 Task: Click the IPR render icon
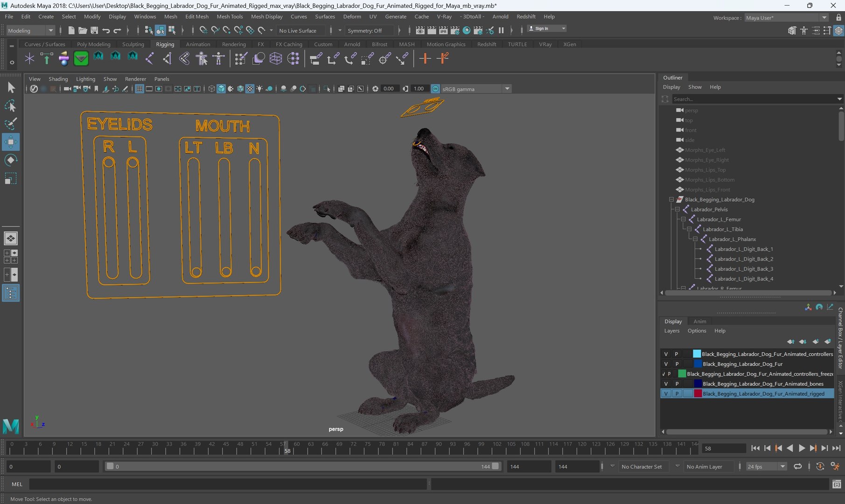pyautogui.click(x=443, y=30)
